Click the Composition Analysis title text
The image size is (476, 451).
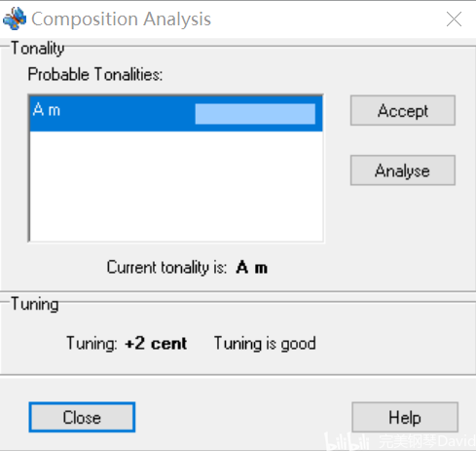[x=121, y=19]
